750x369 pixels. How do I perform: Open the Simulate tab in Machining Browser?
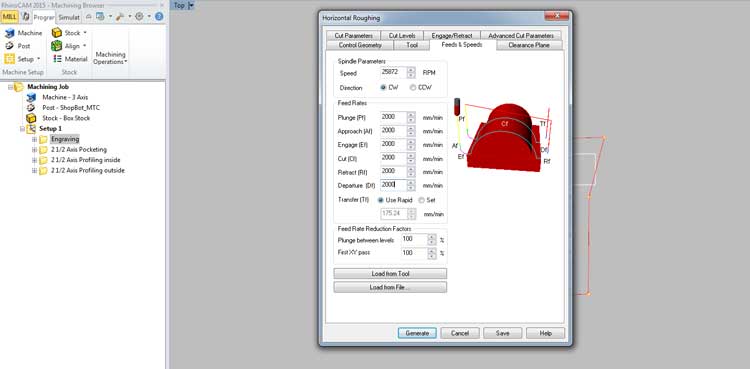[69, 17]
